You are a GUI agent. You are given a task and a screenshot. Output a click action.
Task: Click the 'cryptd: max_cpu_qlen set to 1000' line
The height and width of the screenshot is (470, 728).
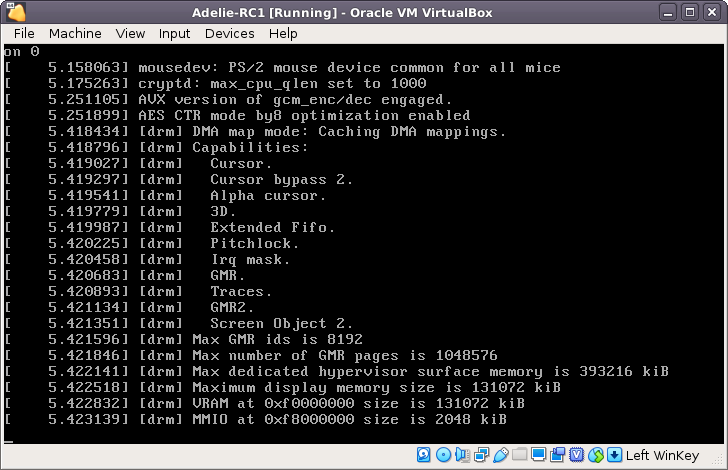pos(215,83)
